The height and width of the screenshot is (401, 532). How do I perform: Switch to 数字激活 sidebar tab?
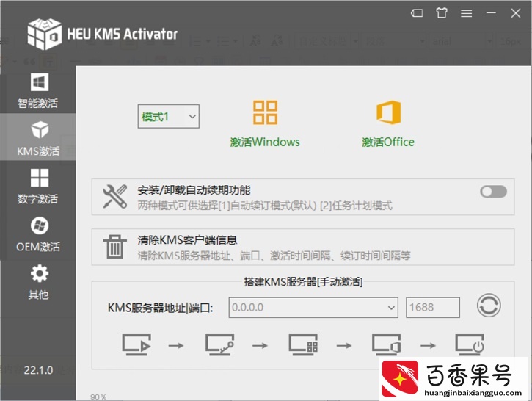[x=38, y=186]
